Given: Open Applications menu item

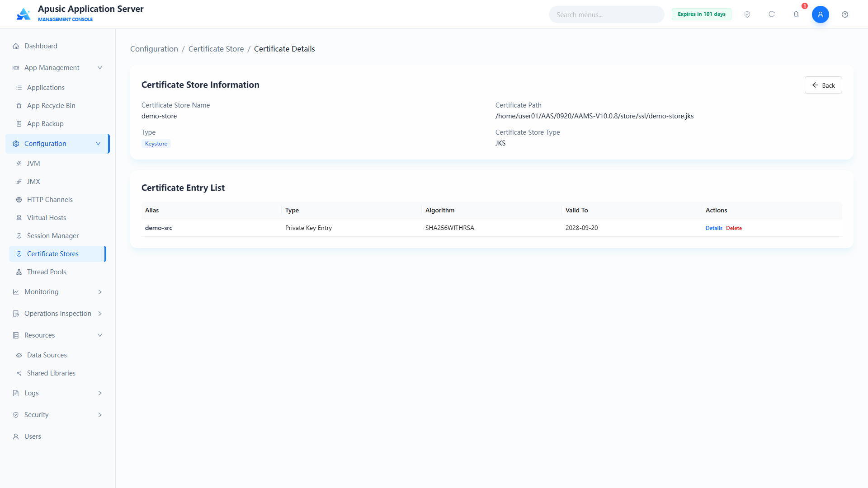Looking at the screenshot, I should (x=57, y=88).
